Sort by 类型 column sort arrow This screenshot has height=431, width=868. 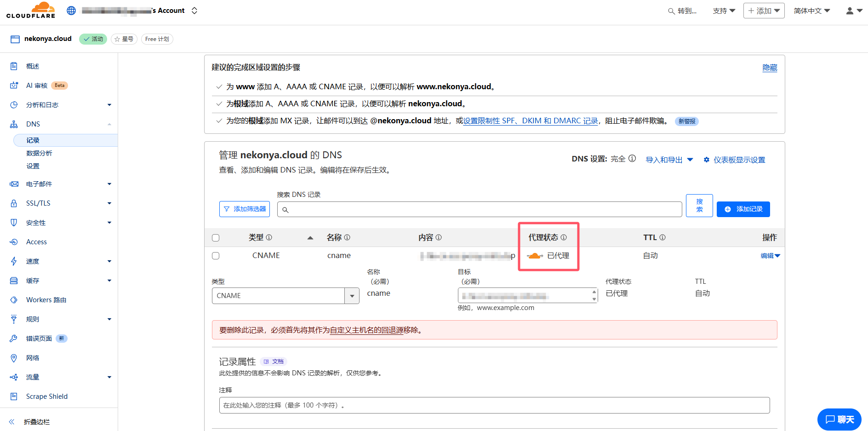point(310,238)
